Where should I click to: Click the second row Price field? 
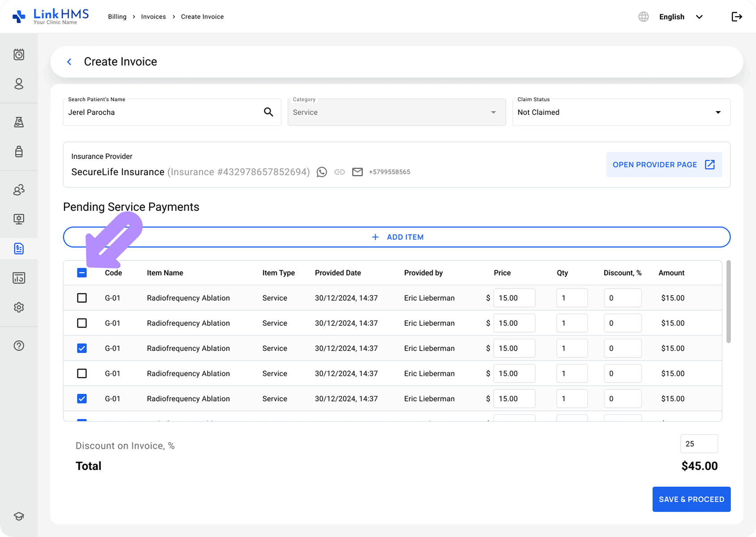[x=514, y=323]
